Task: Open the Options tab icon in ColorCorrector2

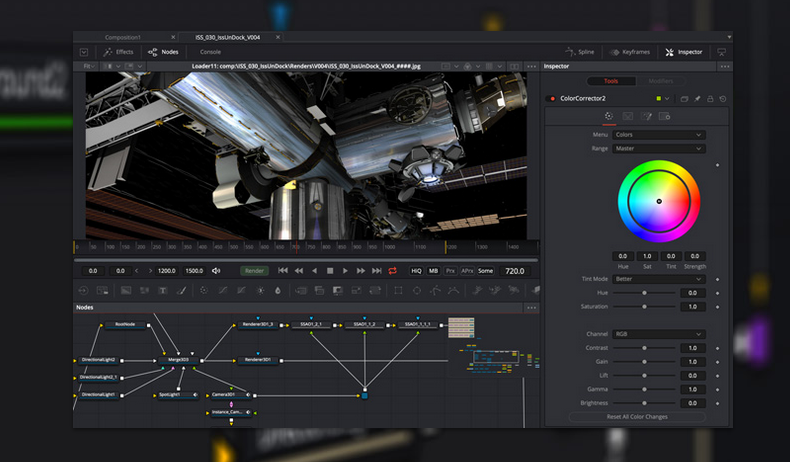Action: [646, 116]
